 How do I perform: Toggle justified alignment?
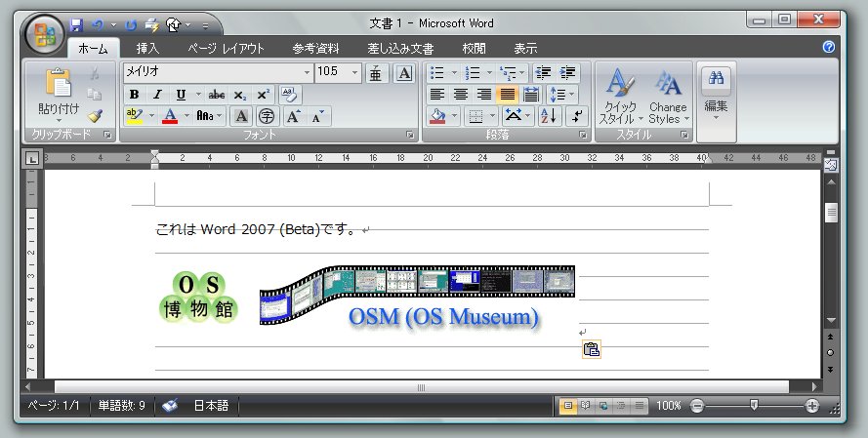(x=507, y=95)
